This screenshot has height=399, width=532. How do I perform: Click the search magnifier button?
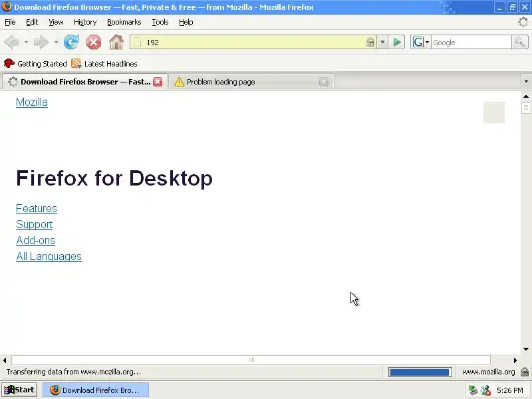point(519,43)
